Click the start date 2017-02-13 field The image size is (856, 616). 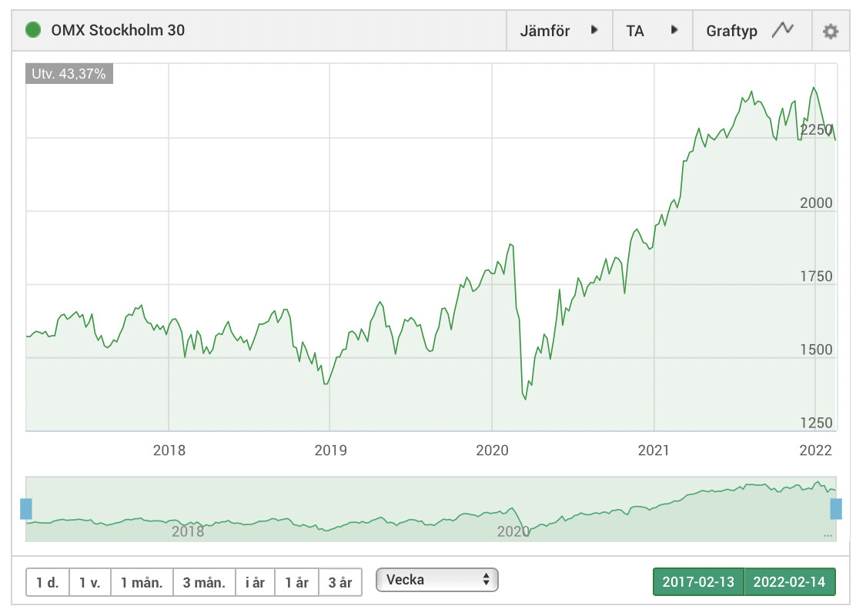click(698, 581)
